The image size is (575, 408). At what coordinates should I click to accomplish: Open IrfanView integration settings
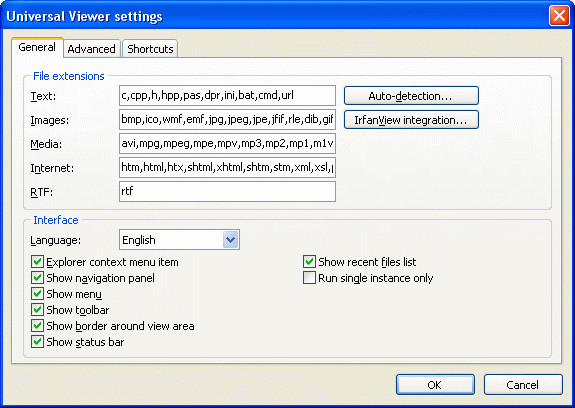point(411,120)
